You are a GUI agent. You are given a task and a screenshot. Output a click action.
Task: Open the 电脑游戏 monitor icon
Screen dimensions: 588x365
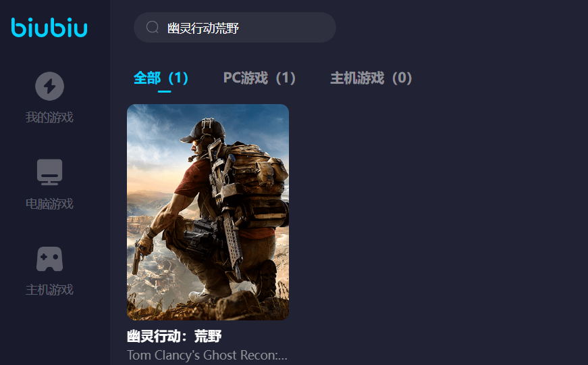[x=49, y=172]
